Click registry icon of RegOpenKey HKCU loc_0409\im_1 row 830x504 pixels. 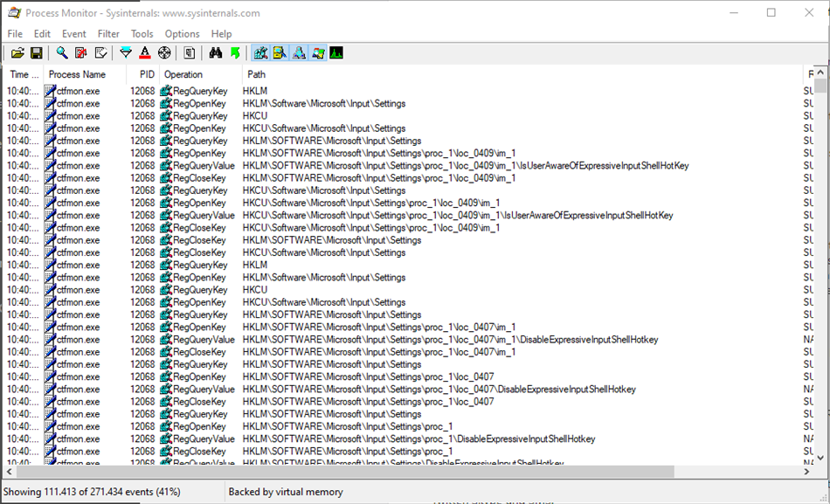click(x=166, y=204)
